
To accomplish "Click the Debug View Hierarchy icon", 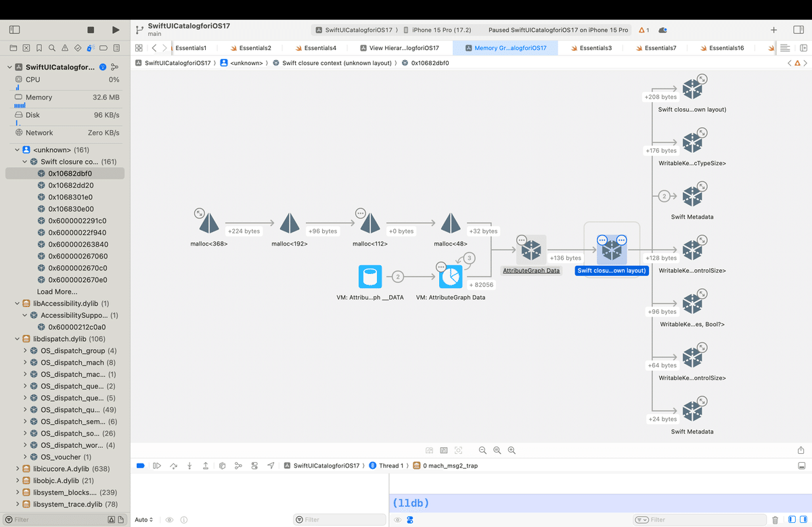I will pyautogui.click(x=222, y=465).
